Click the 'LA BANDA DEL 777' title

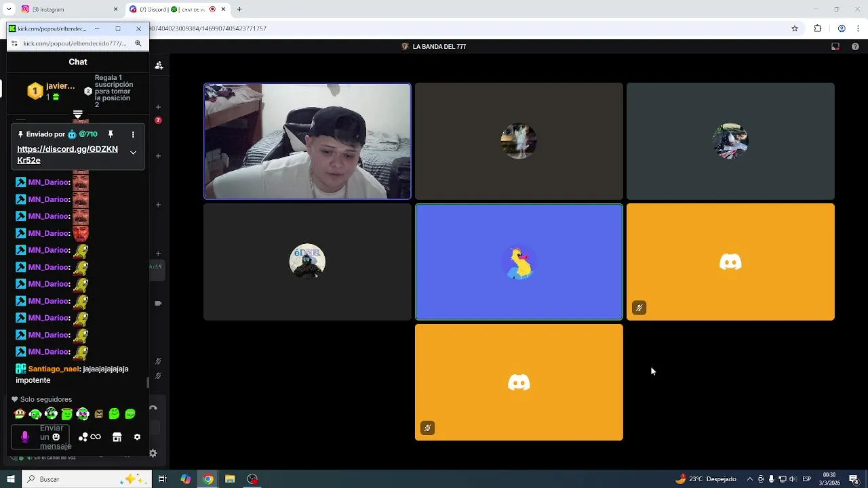(x=439, y=47)
